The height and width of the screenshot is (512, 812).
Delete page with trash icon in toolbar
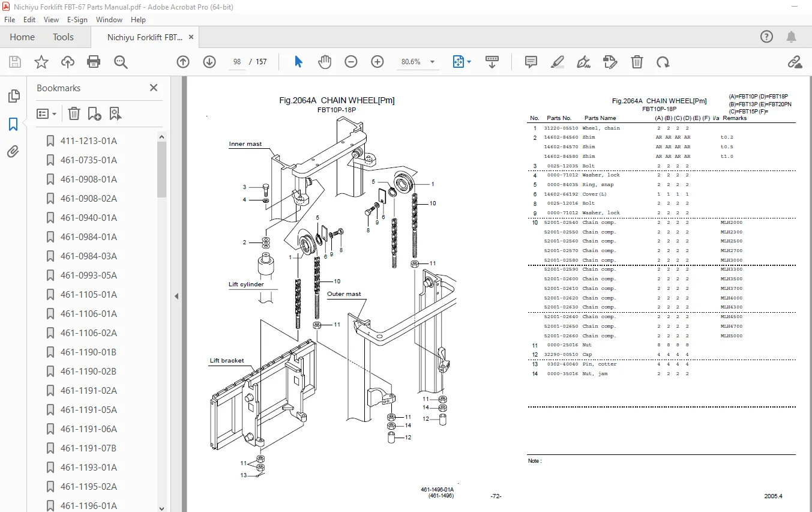click(637, 62)
